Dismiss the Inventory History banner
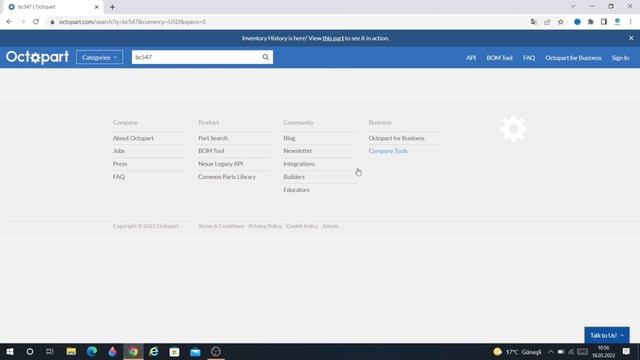640x360 pixels. (x=631, y=38)
